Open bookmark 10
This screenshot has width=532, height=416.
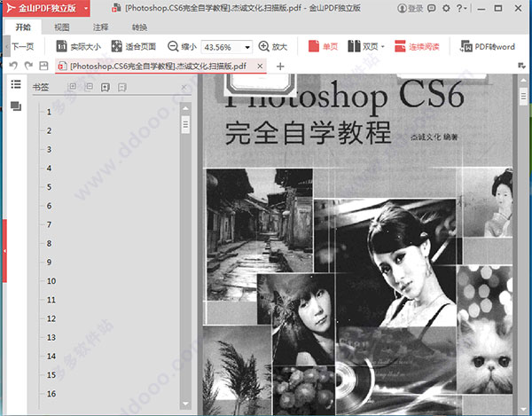point(51,281)
